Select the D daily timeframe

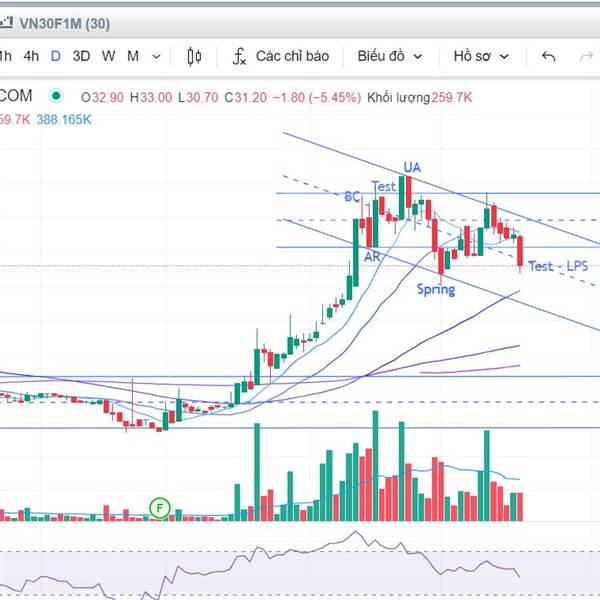pos(55,56)
